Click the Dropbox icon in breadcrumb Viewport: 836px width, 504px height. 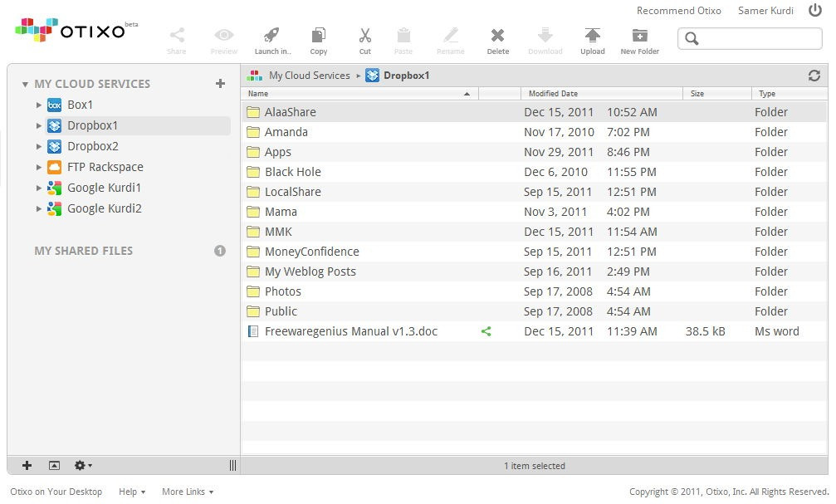pos(372,76)
